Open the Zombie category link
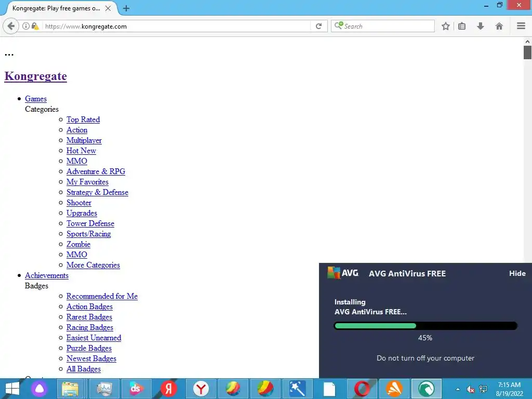The height and width of the screenshot is (399, 532). click(x=78, y=244)
